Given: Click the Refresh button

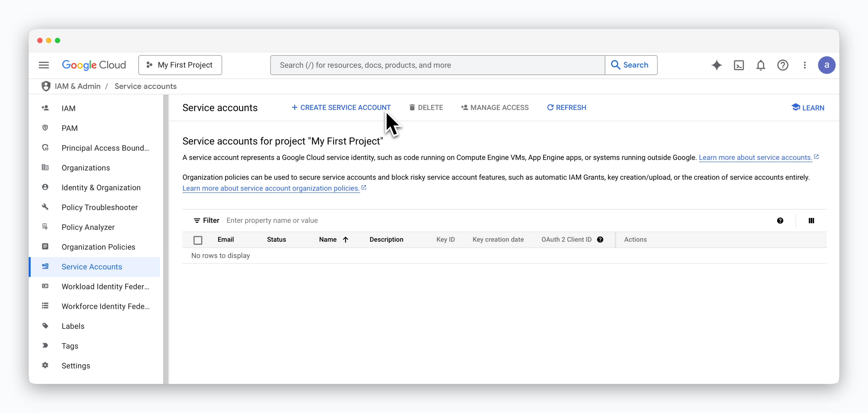Looking at the screenshot, I should [x=566, y=107].
